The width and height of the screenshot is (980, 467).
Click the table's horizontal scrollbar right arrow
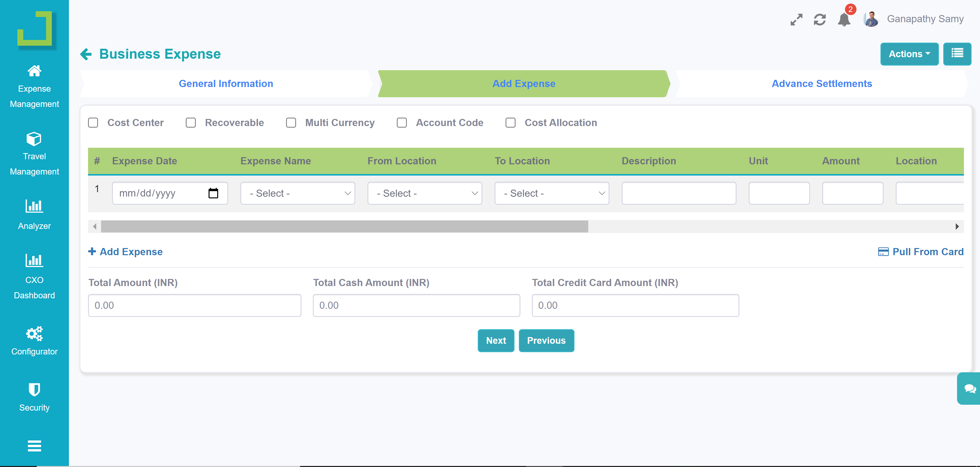[x=957, y=227]
